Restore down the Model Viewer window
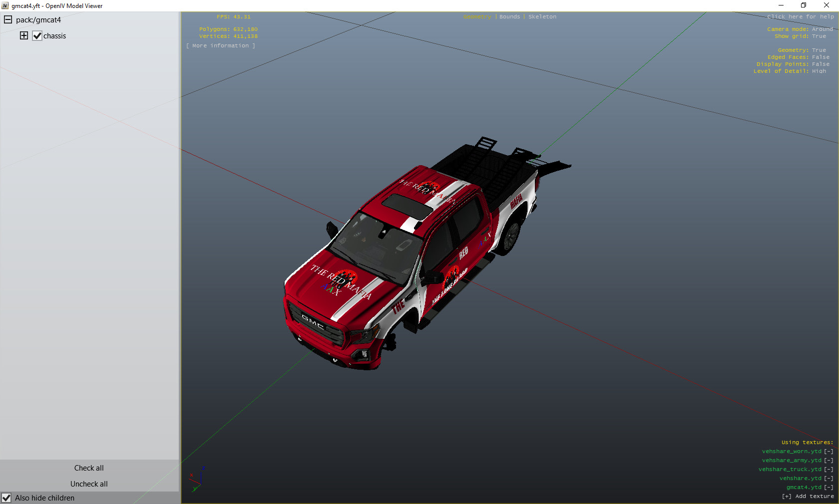The image size is (839, 504). [x=804, y=5]
